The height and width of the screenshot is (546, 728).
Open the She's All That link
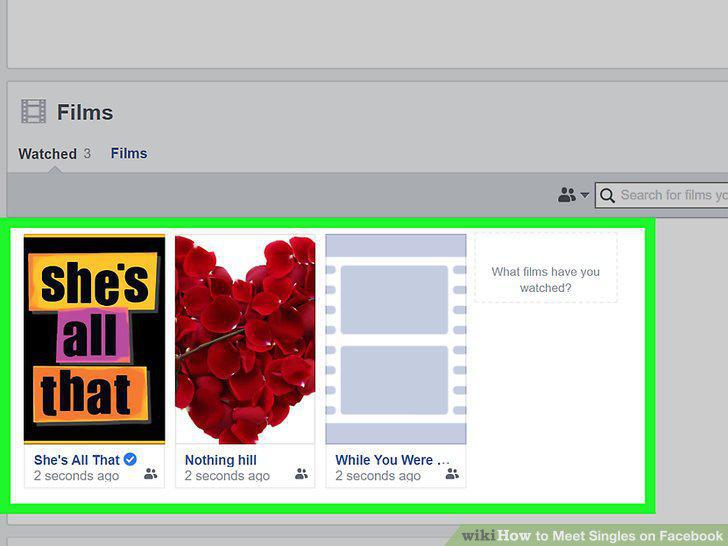(x=77, y=460)
